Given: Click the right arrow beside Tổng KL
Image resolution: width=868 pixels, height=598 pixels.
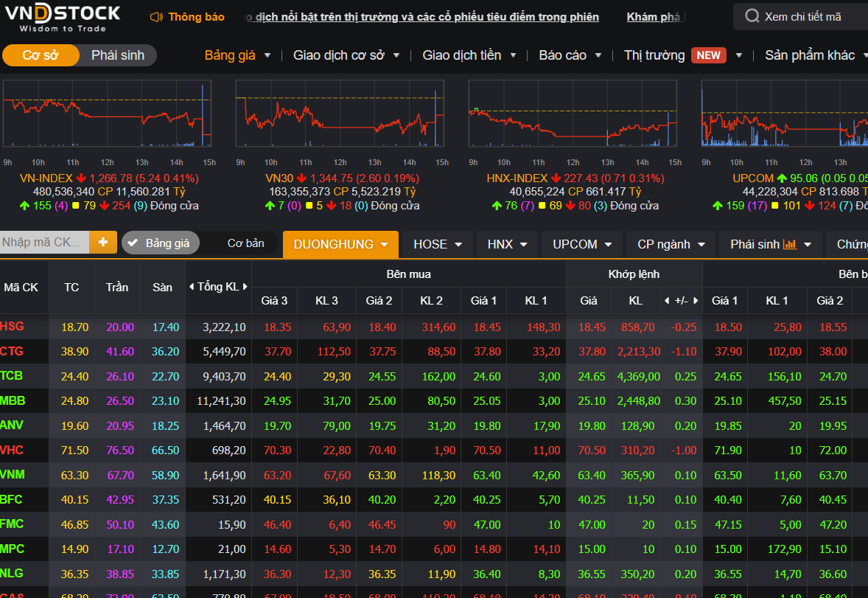Looking at the screenshot, I should coord(245,287).
